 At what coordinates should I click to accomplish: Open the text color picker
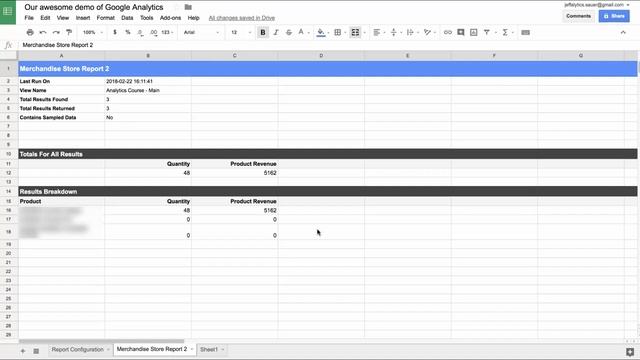click(x=303, y=32)
